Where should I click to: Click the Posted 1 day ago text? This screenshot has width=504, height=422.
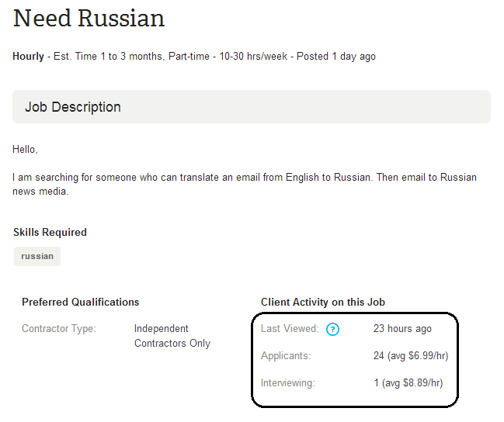[336, 56]
